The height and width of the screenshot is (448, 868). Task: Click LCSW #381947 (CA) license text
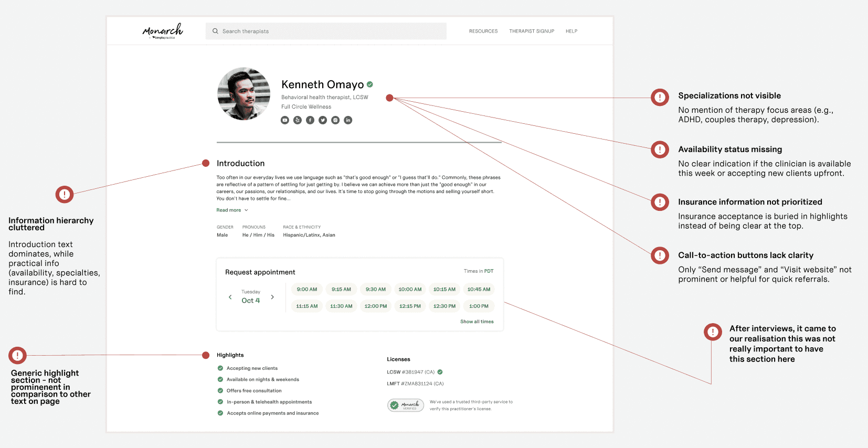point(411,372)
